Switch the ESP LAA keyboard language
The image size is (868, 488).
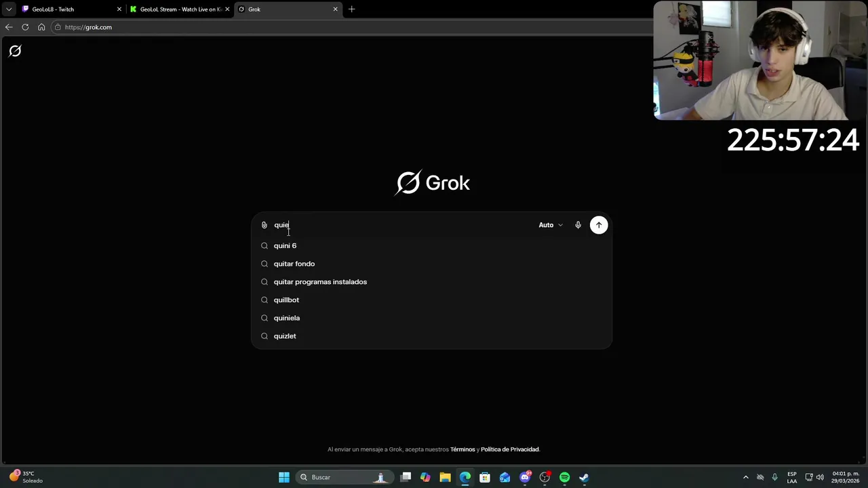click(792, 477)
